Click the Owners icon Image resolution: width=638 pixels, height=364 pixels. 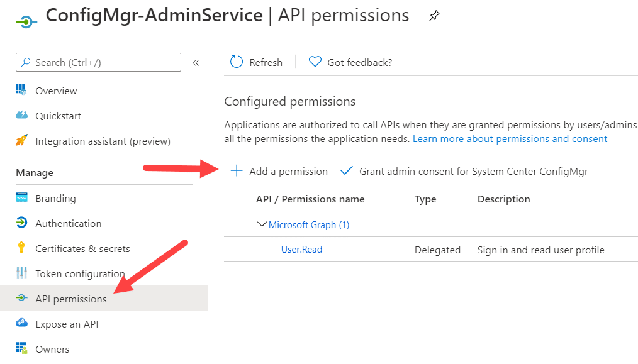21,348
